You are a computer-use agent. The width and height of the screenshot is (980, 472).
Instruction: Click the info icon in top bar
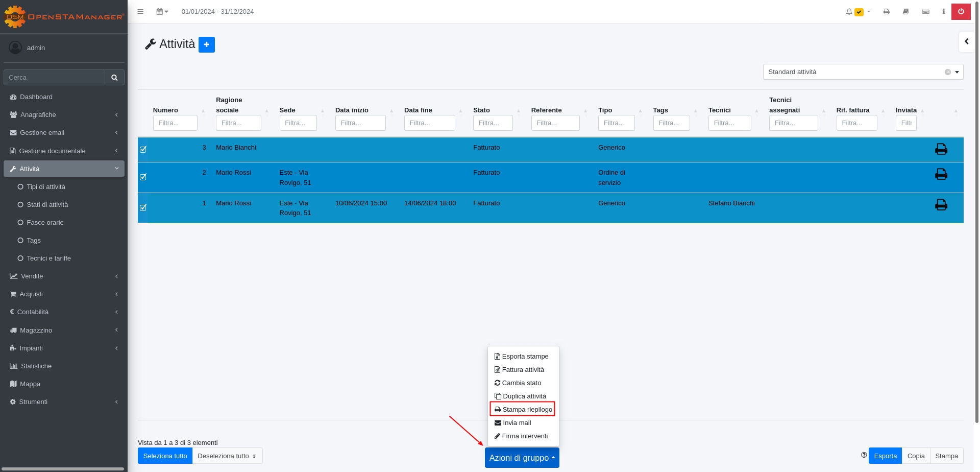pyautogui.click(x=943, y=12)
